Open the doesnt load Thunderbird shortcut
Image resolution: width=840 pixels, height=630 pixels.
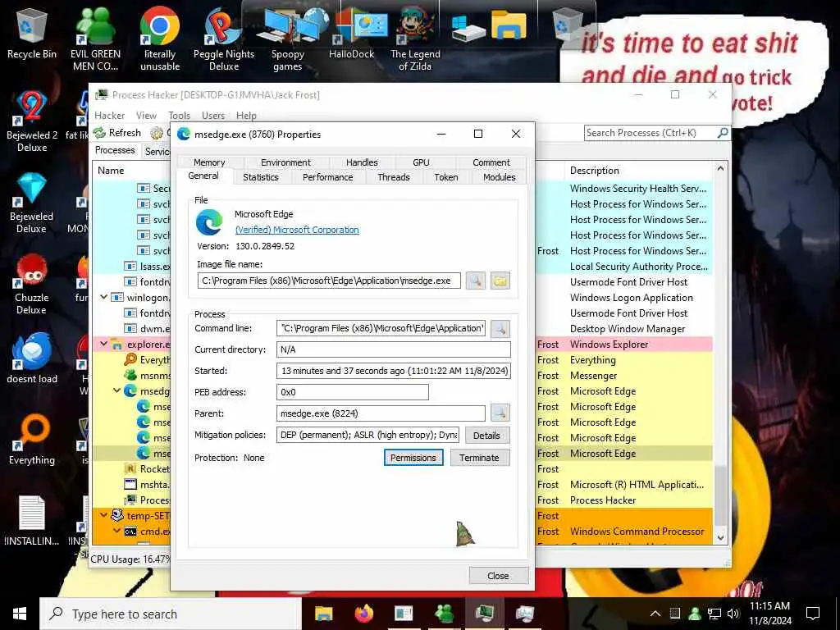pyautogui.click(x=32, y=359)
